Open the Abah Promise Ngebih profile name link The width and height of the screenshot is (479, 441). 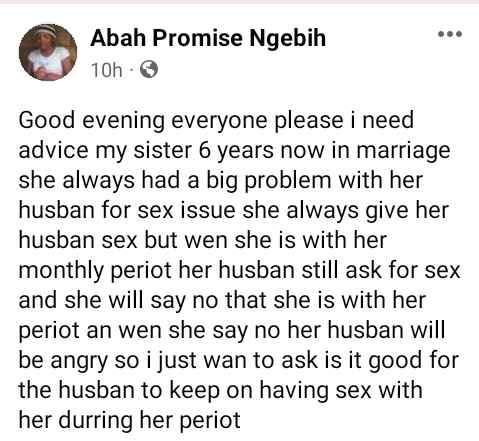click(208, 38)
